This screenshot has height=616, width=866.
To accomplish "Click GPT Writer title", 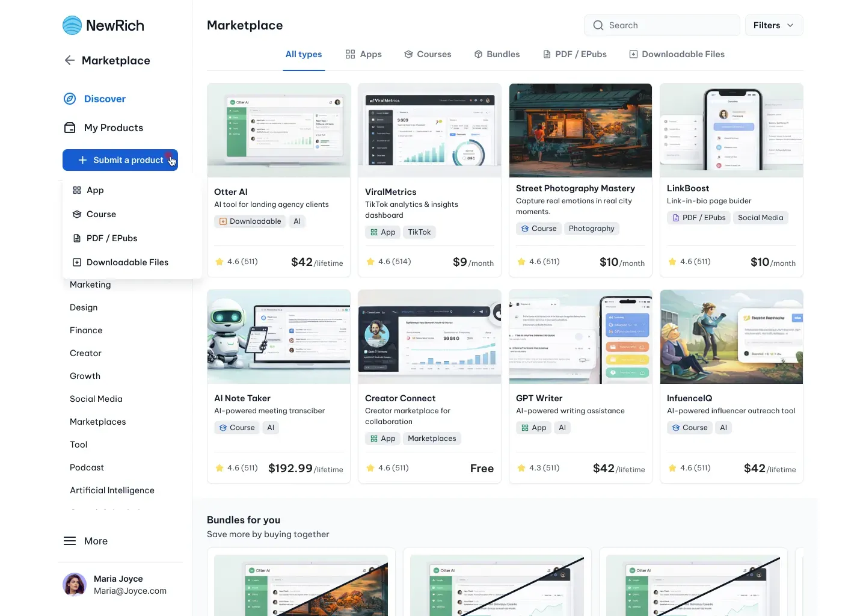I will point(539,398).
